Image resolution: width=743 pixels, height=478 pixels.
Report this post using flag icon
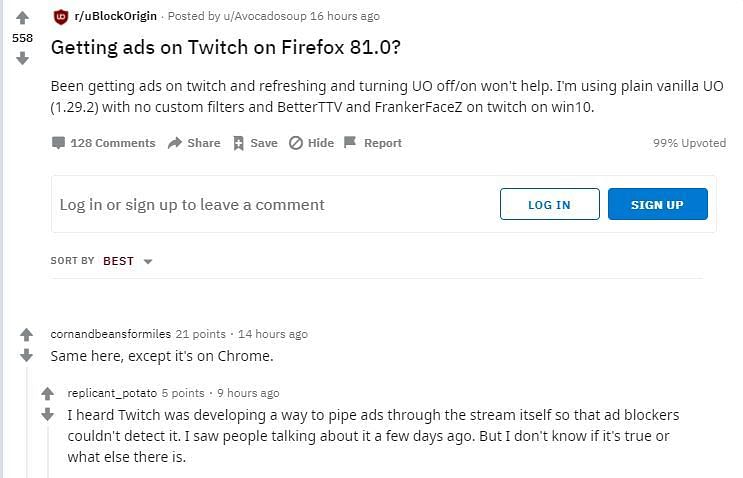(372, 143)
